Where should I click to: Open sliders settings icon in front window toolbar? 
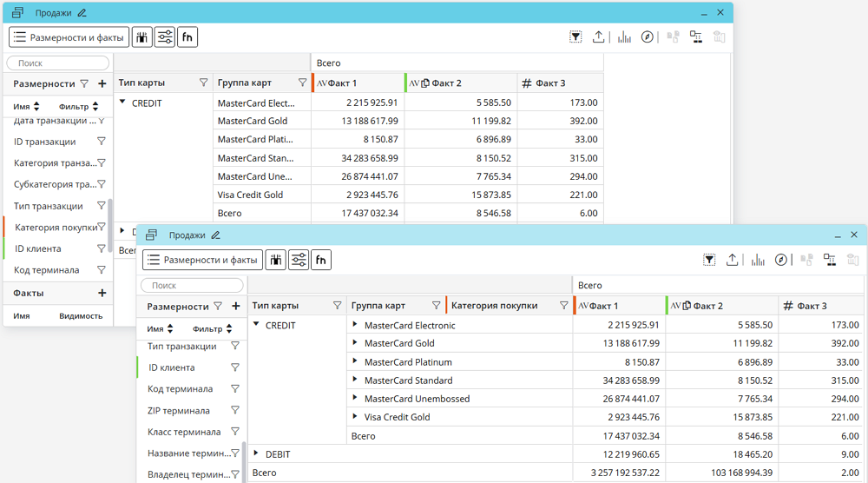pos(299,260)
